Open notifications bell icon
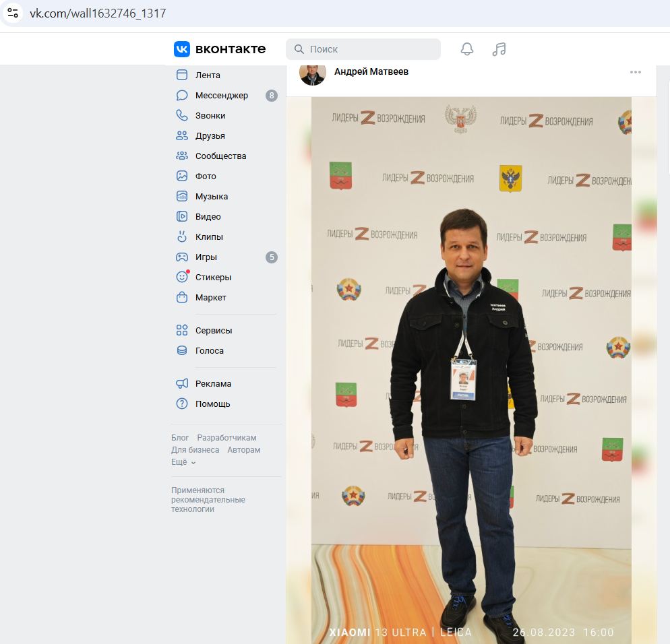This screenshot has width=670, height=644. click(x=467, y=49)
